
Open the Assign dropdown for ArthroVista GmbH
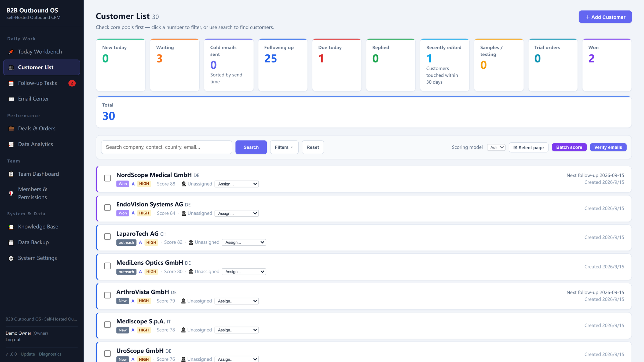(x=237, y=301)
